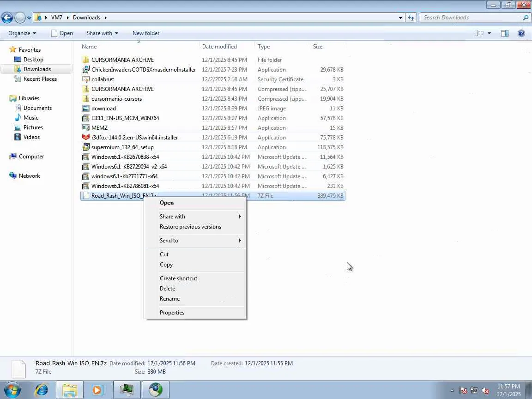Image resolution: width=532 pixels, height=399 pixels.
Task: Select the r3dfox installer icon
Action: (x=86, y=138)
